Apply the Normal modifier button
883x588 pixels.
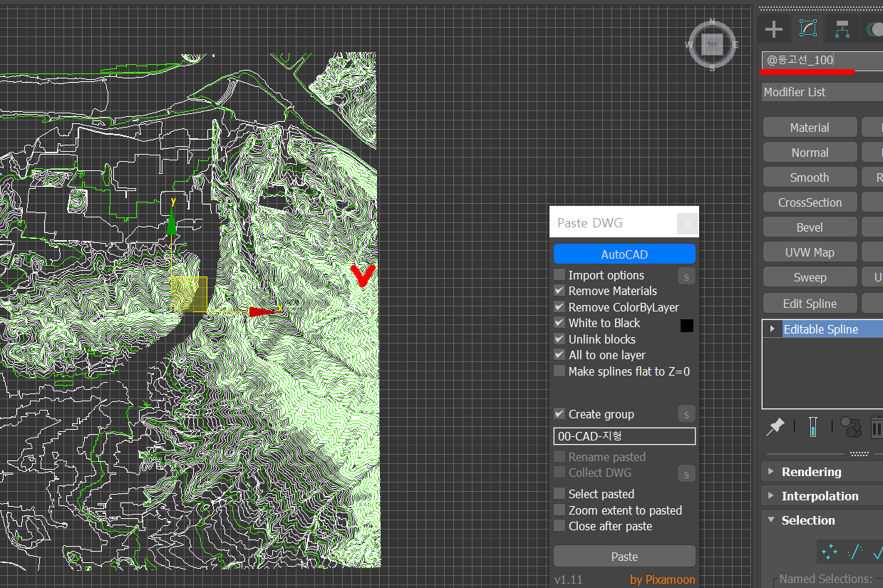point(810,153)
